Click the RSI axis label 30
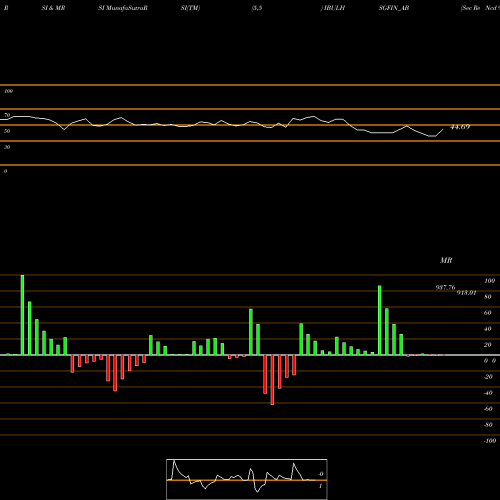 coord(7,147)
